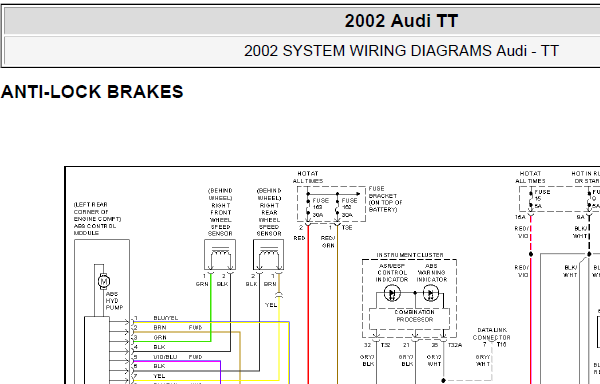
Task: Click the ABS hydraulic pump motor symbol
Action: coord(104,281)
